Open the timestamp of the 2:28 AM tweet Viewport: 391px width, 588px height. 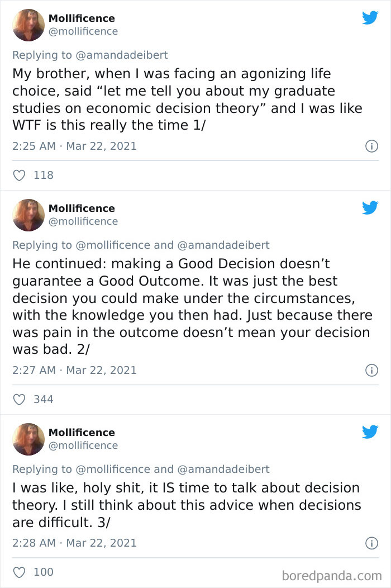tap(75, 543)
